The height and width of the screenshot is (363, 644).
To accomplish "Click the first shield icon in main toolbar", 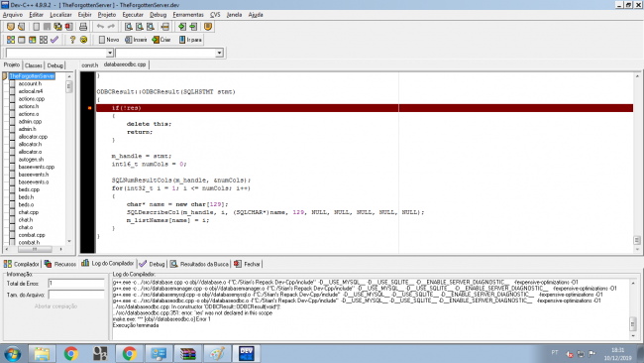I will (x=11, y=27).
